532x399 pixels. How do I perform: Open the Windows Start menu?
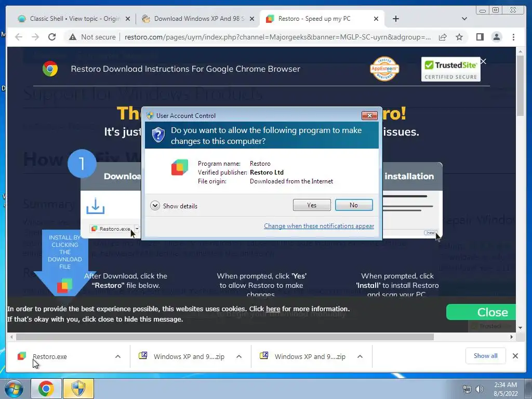pyautogui.click(x=14, y=389)
